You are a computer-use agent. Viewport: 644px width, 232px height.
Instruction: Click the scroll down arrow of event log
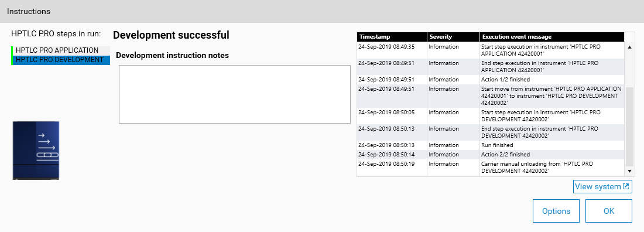[x=630, y=170]
